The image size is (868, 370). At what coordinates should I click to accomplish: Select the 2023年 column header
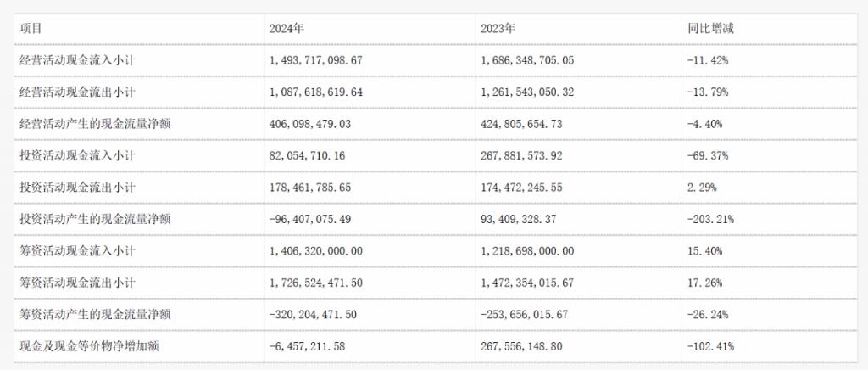point(497,29)
